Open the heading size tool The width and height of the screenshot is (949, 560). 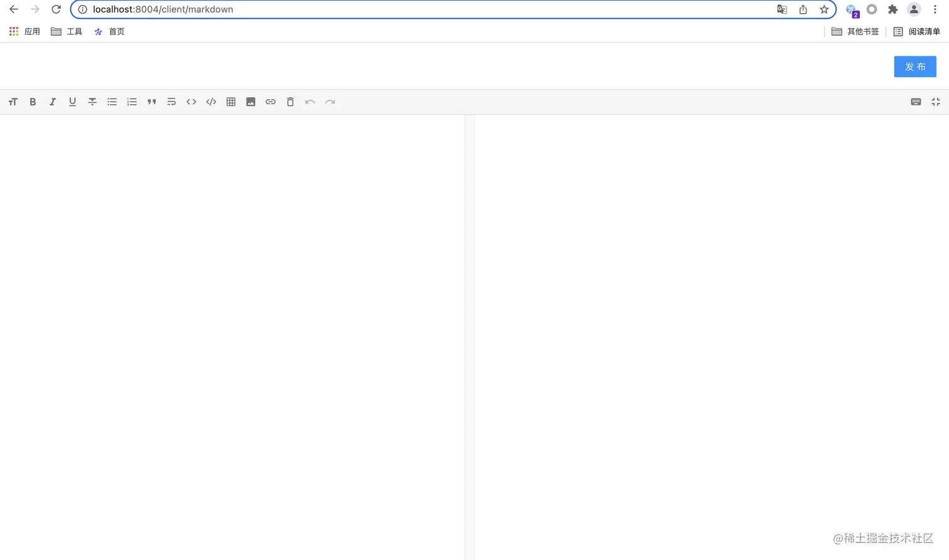13,102
